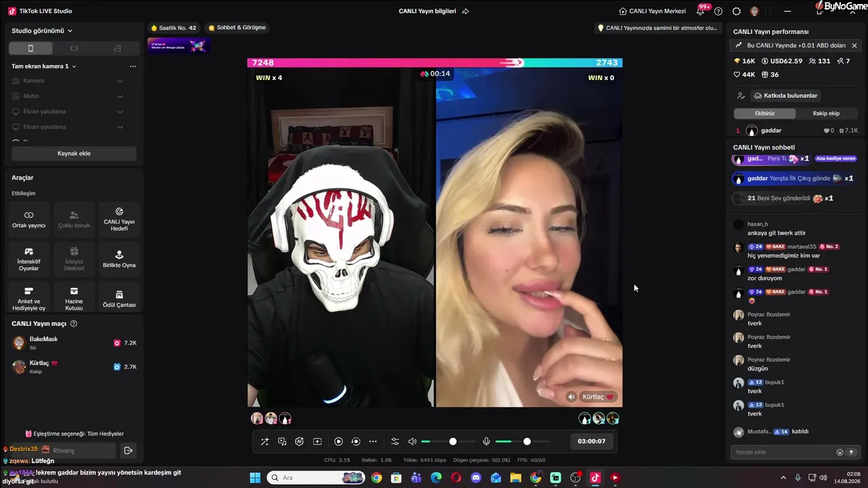Open Ortak yayıncı tool
Image resolution: width=868 pixels, height=488 pixels.
(29, 220)
